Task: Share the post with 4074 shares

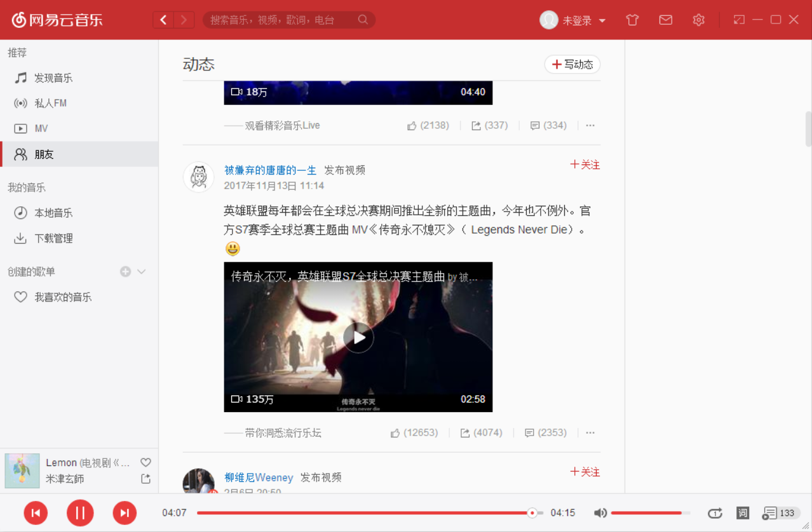Action: click(481, 433)
